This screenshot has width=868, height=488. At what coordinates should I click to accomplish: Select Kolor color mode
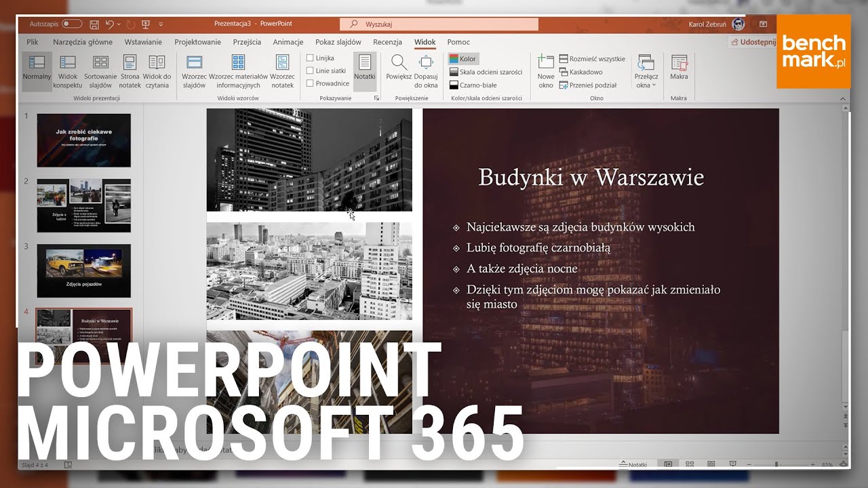[x=463, y=59]
